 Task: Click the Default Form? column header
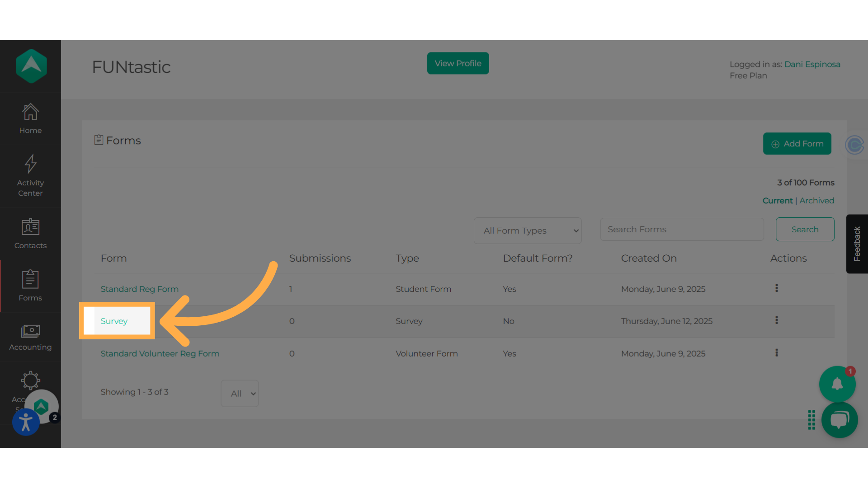point(538,258)
